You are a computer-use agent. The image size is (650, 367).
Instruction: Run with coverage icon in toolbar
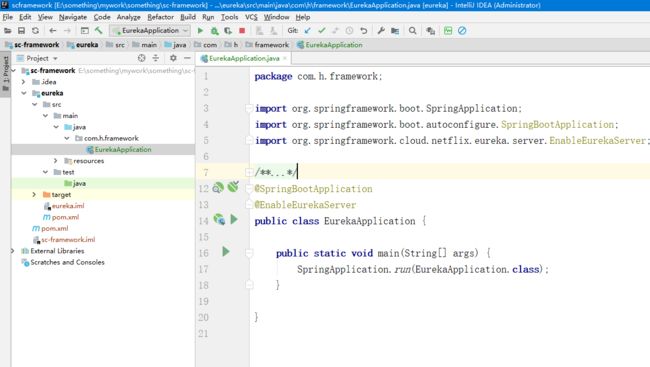pyautogui.click(x=228, y=31)
